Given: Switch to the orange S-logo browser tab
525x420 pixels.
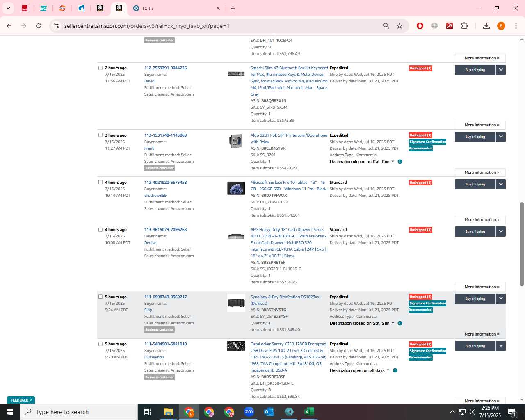Looking at the screenshot, I should coord(62,8).
